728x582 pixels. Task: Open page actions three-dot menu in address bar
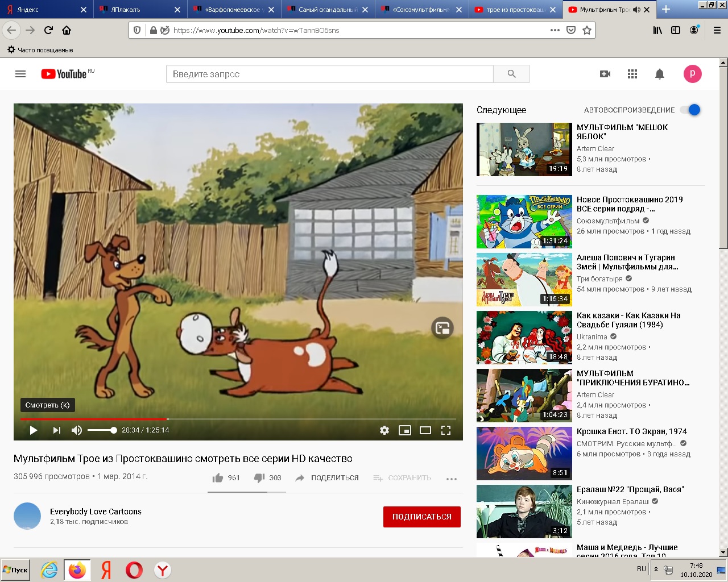click(555, 30)
